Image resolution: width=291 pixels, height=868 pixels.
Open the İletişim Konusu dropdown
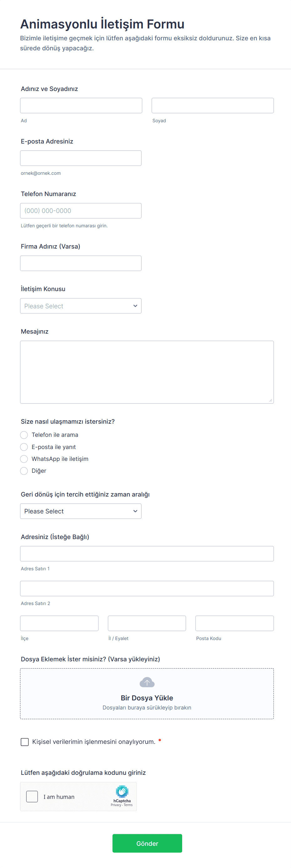(x=81, y=306)
